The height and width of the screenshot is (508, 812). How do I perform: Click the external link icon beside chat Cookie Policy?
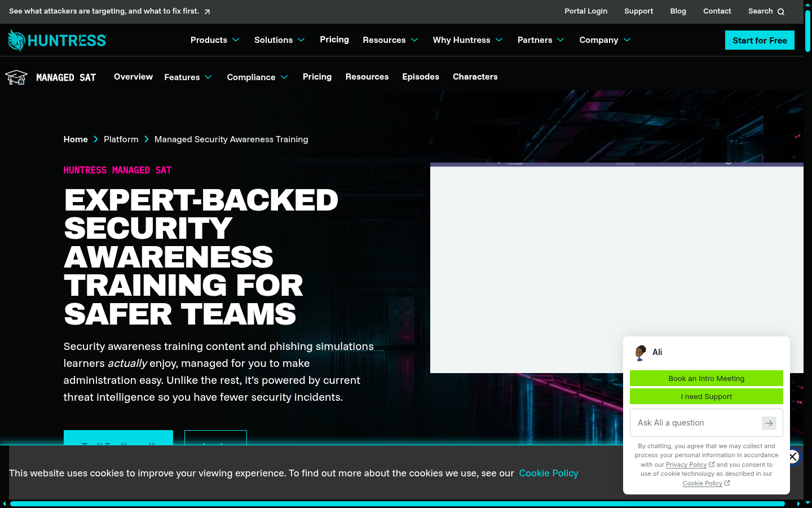727,483
